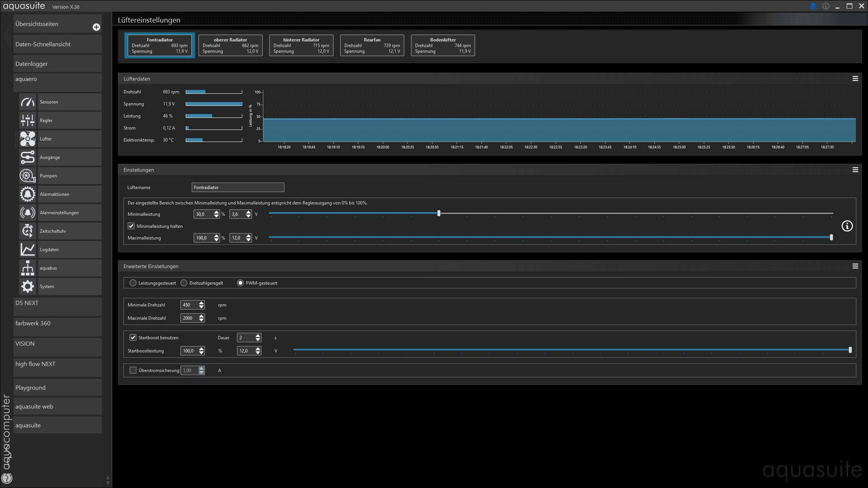Select the Bodenlüfter fan tile
Image resolution: width=868 pixels, height=488 pixels.
[443, 45]
